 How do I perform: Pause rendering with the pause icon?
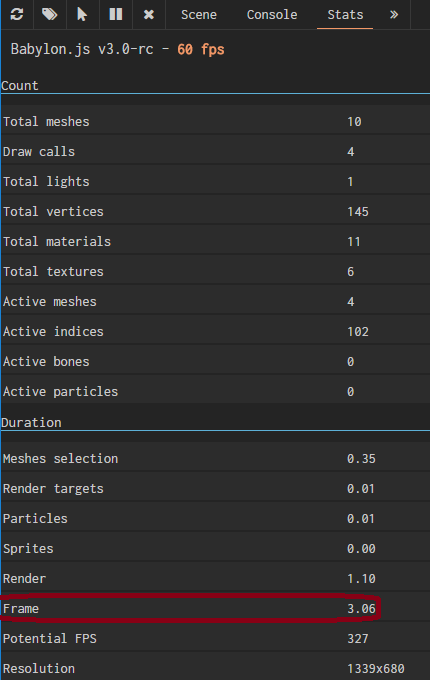(x=116, y=14)
